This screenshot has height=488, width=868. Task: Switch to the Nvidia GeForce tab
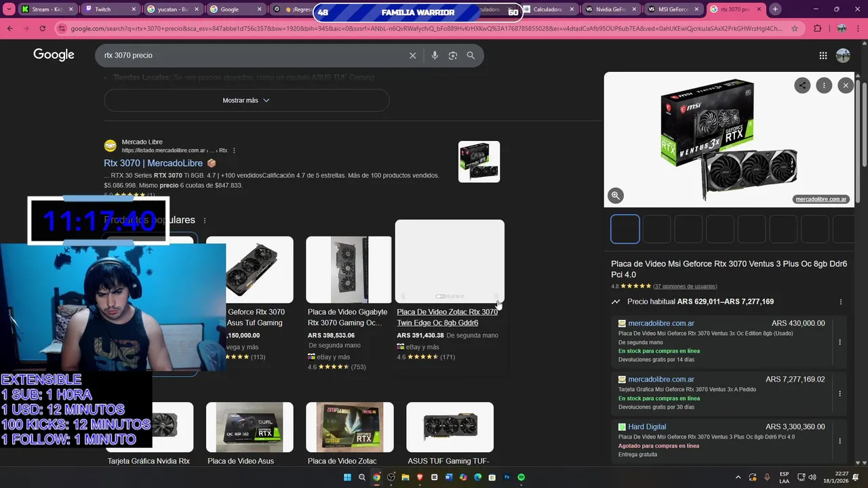point(610,9)
